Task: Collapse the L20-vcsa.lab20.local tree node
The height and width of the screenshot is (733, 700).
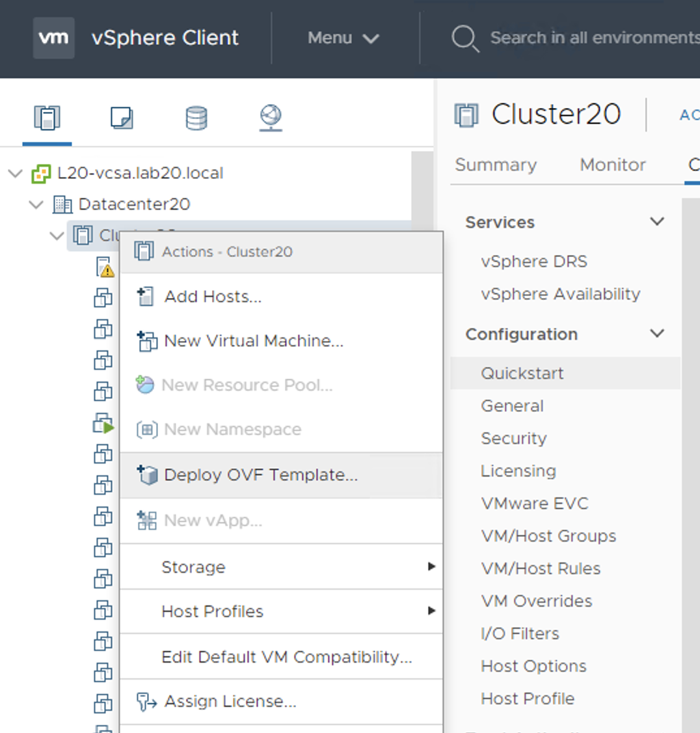Action: 16,173
